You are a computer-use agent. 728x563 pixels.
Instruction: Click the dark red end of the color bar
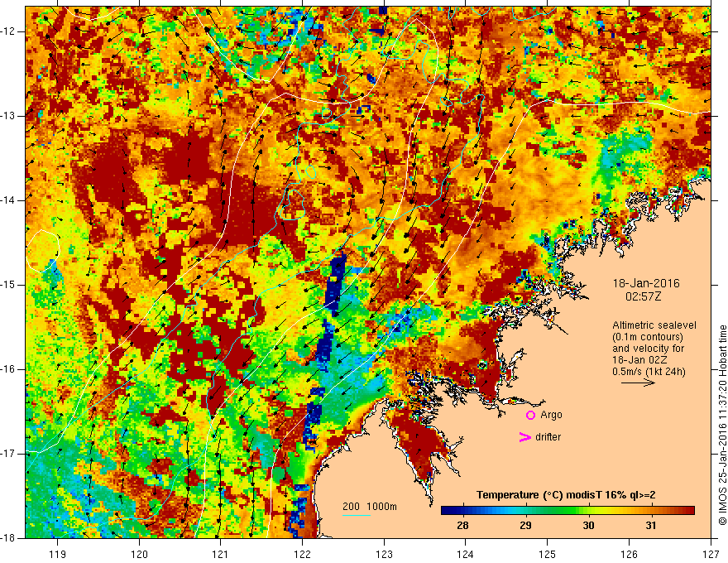point(689,511)
